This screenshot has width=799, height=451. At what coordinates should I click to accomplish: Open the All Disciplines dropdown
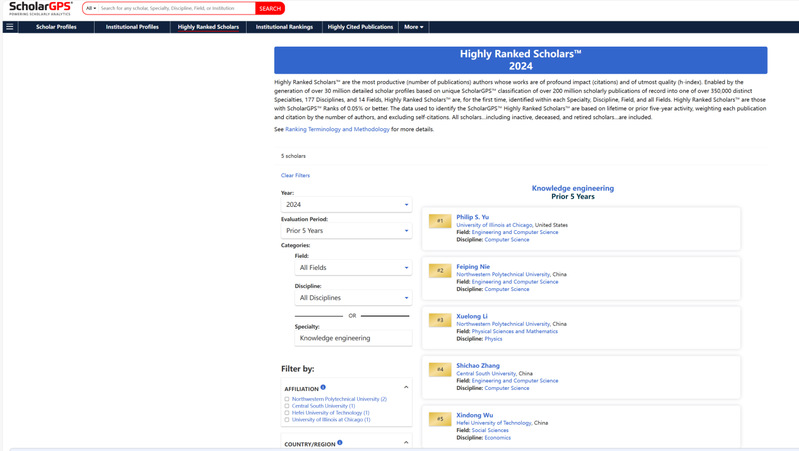pyautogui.click(x=353, y=298)
